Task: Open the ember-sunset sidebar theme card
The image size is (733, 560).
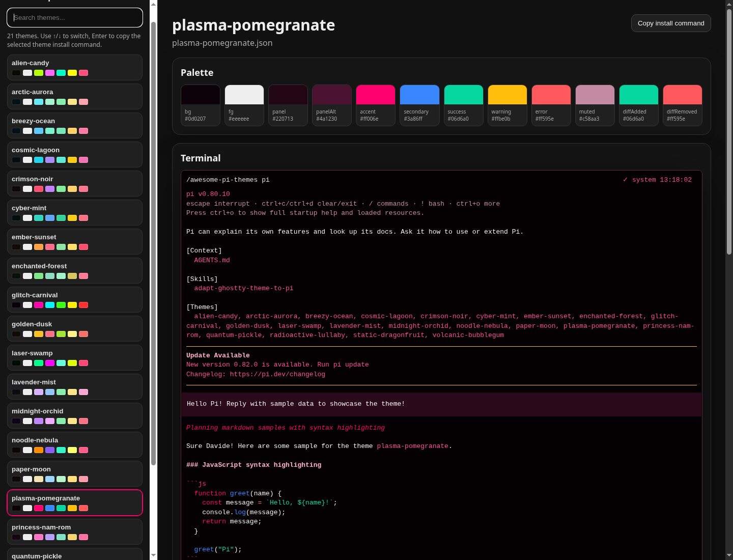Action: [x=75, y=241]
